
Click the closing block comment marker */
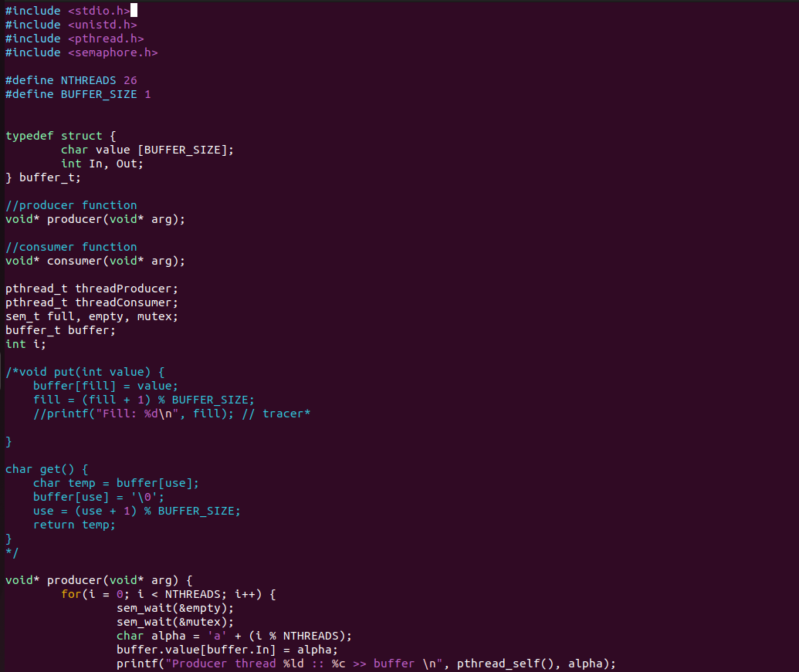(x=10, y=552)
